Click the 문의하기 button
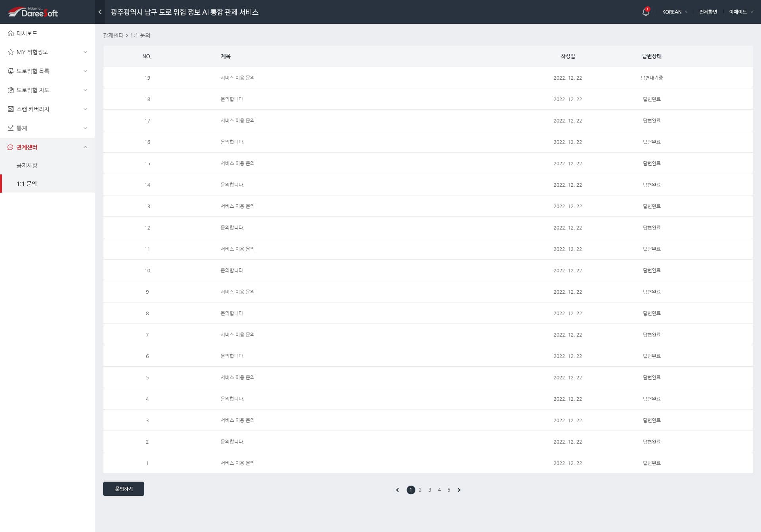Image resolution: width=761 pixels, height=532 pixels. 124,489
